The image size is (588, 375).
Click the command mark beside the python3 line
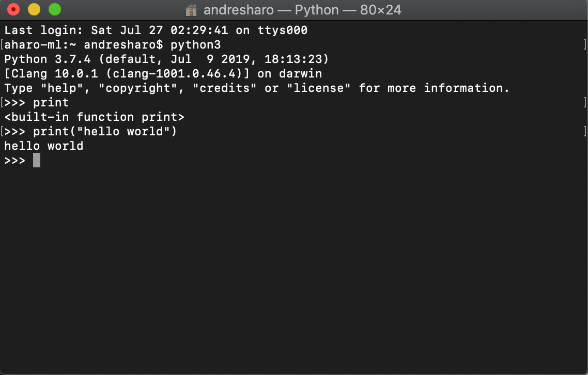(3, 44)
